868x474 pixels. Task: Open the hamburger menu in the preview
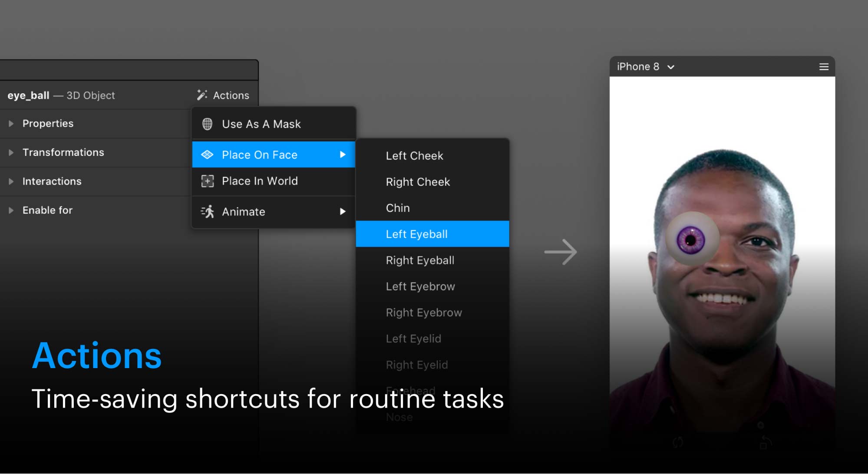pos(824,67)
